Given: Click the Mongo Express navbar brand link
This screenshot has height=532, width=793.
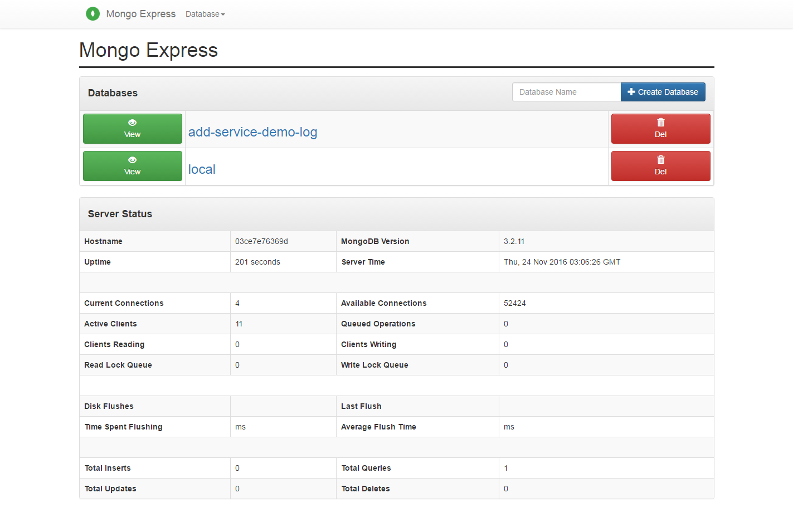Looking at the screenshot, I should coord(140,14).
